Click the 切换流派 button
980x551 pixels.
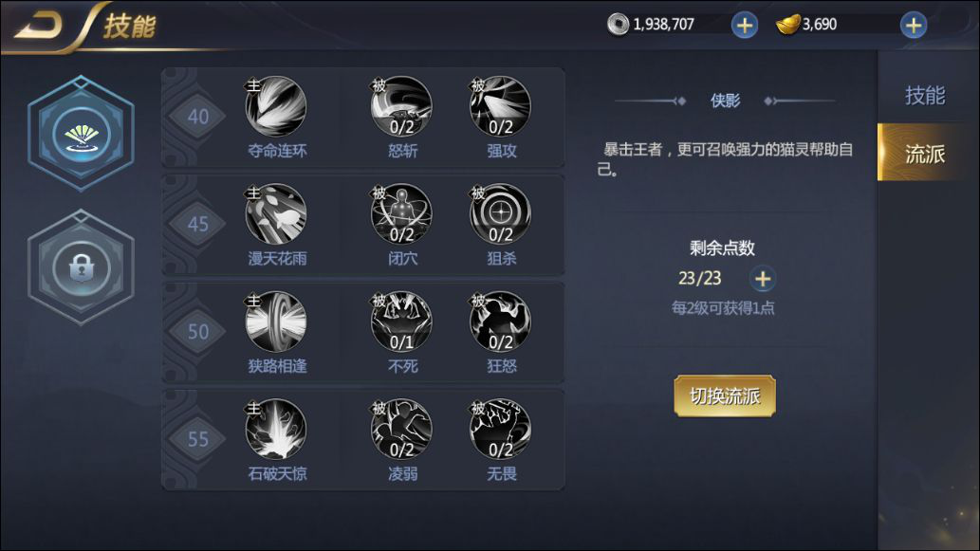coord(725,396)
